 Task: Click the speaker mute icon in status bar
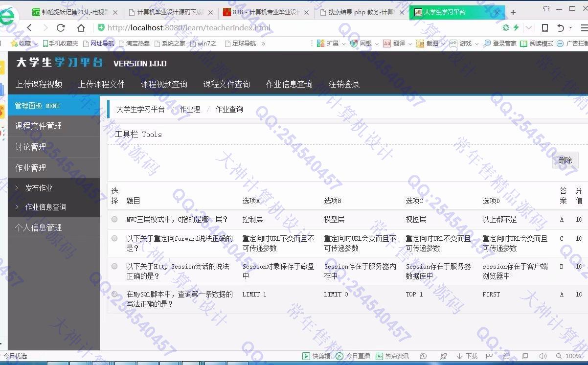pos(543,356)
